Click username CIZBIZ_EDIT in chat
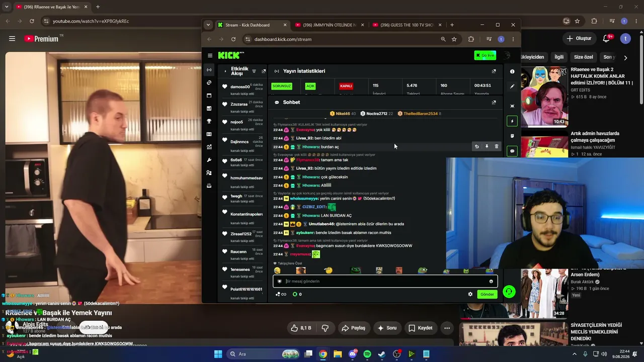The height and width of the screenshot is (362, 644). click(314, 207)
